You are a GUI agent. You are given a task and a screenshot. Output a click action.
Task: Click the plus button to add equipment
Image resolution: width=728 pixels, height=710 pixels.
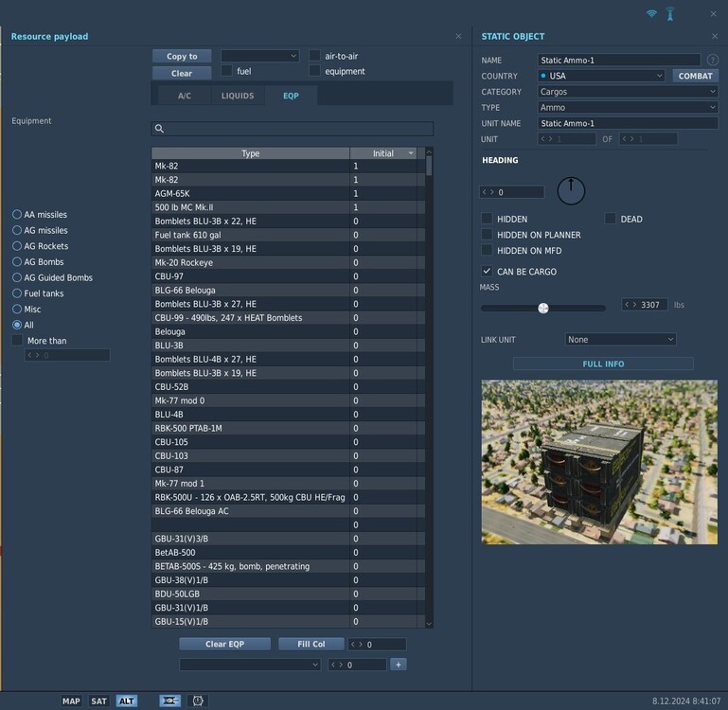398,665
